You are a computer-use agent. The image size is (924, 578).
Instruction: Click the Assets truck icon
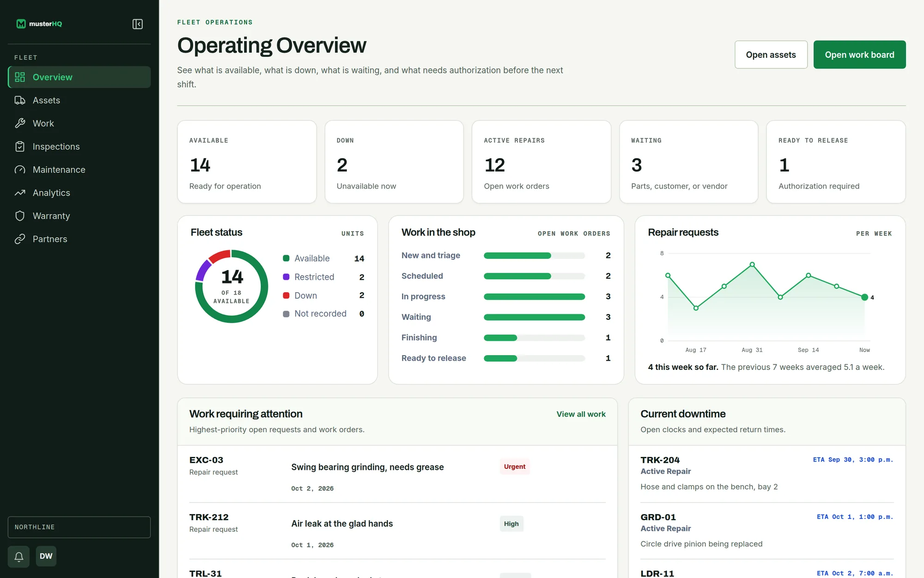20,100
